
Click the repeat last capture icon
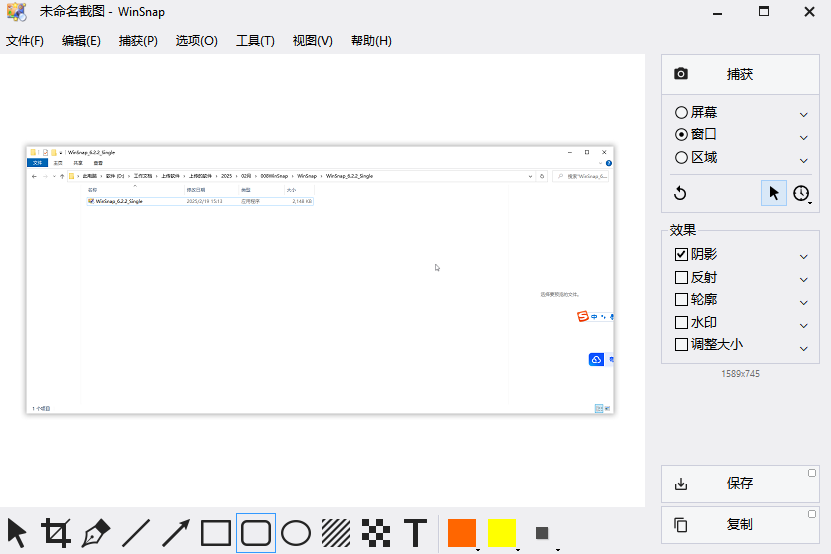tap(680, 194)
